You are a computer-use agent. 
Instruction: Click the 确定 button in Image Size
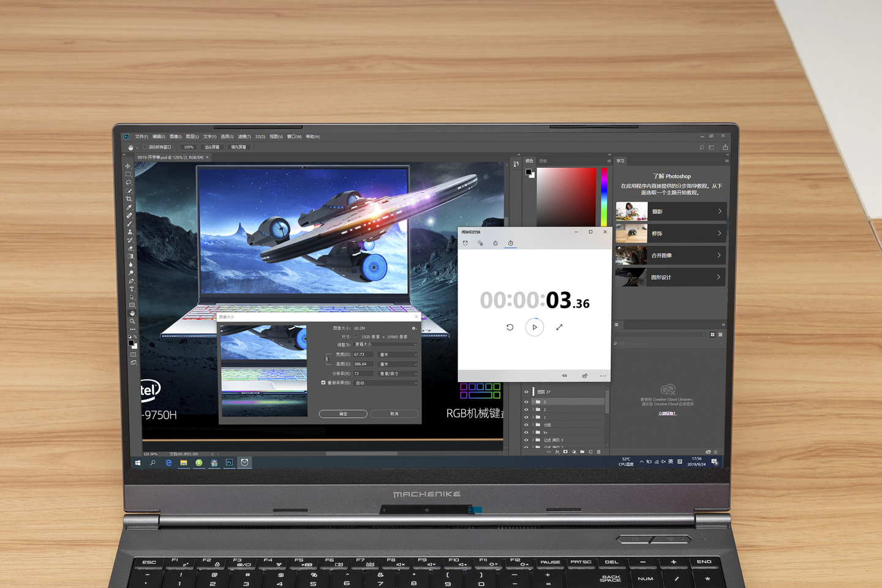[x=343, y=414]
